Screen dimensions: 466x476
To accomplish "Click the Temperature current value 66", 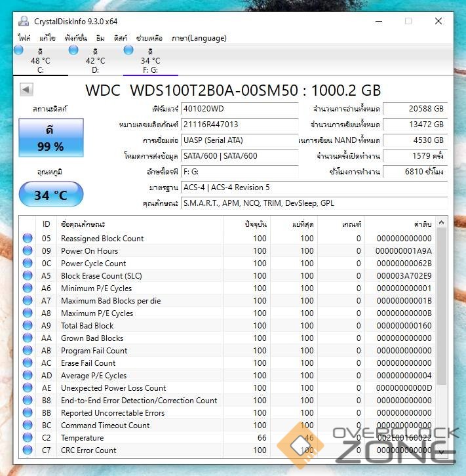I will pos(262,438).
